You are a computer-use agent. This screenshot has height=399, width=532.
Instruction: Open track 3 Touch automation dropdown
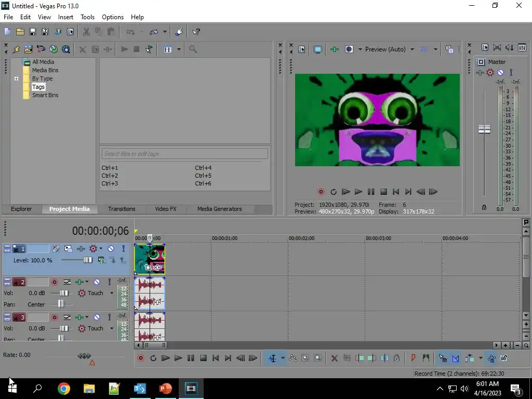point(112,328)
